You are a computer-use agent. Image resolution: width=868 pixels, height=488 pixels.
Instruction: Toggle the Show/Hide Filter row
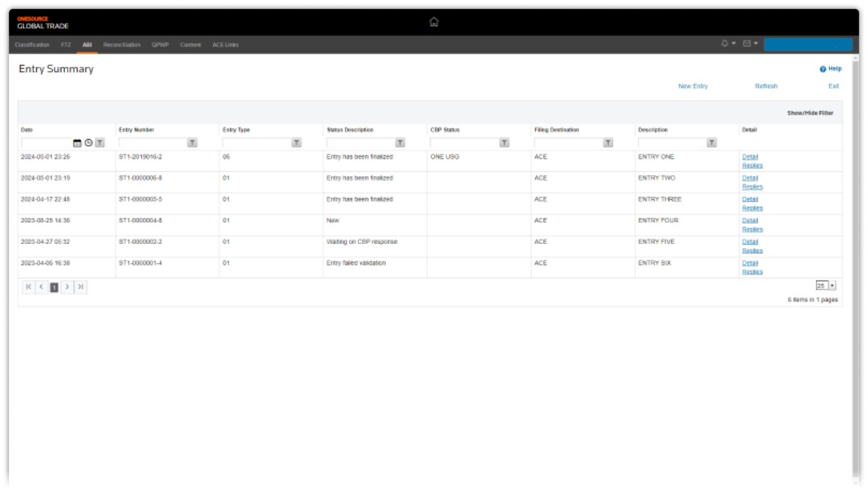pyautogui.click(x=810, y=113)
